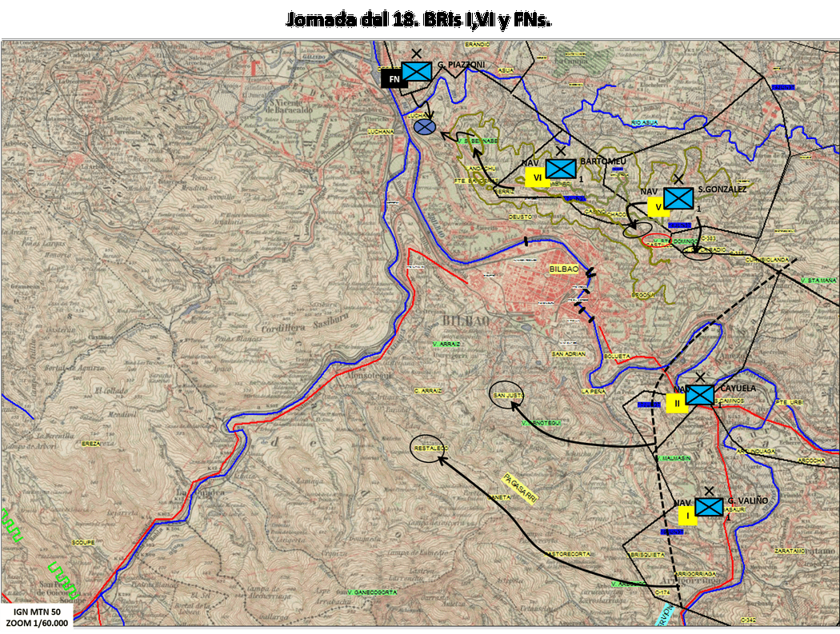This screenshot has height=634, width=840.
Task: Click the SAN ADRIAN place label
Action: [568, 354]
